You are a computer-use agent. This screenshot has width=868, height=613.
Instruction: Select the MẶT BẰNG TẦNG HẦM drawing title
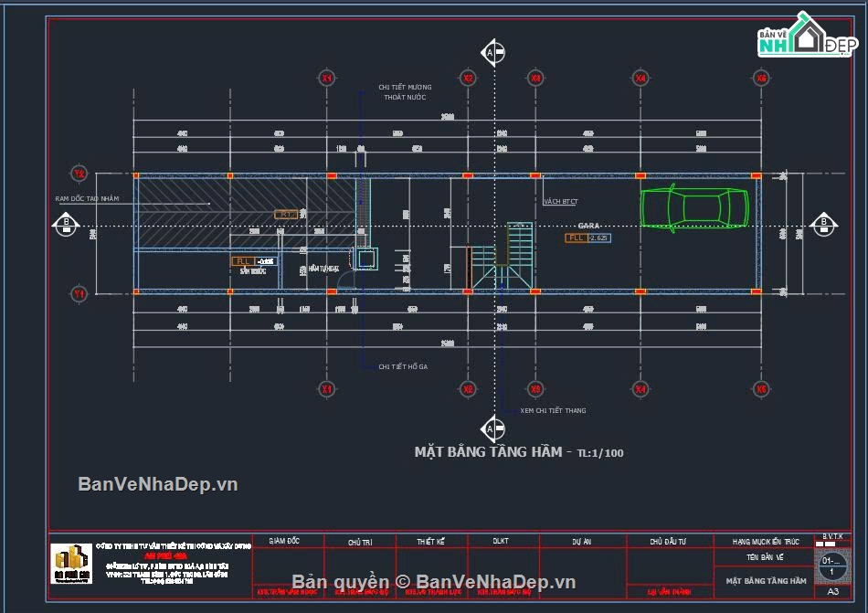click(x=488, y=452)
